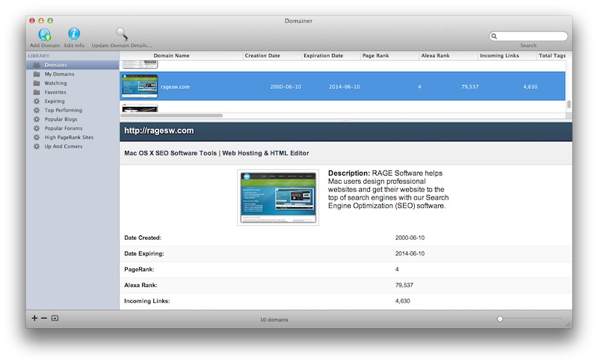598x364 pixels.
Task: Go to the Favorites folder
Action: (x=55, y=92)
